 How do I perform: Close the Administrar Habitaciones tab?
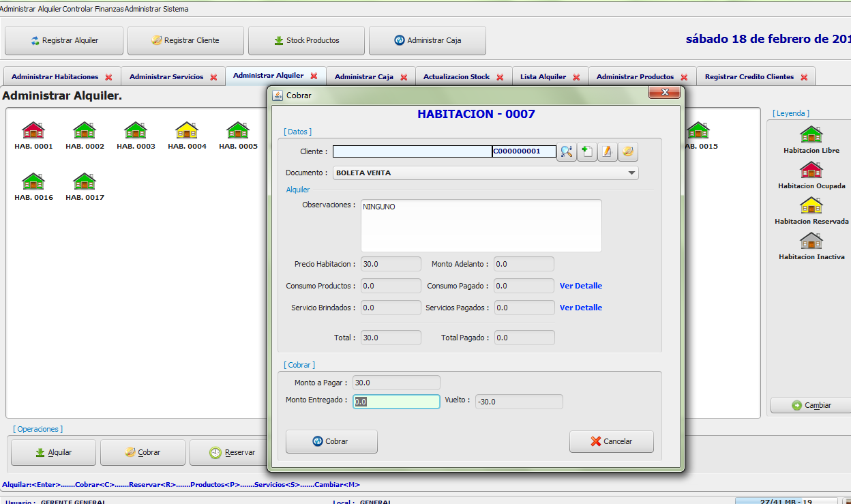108,77
